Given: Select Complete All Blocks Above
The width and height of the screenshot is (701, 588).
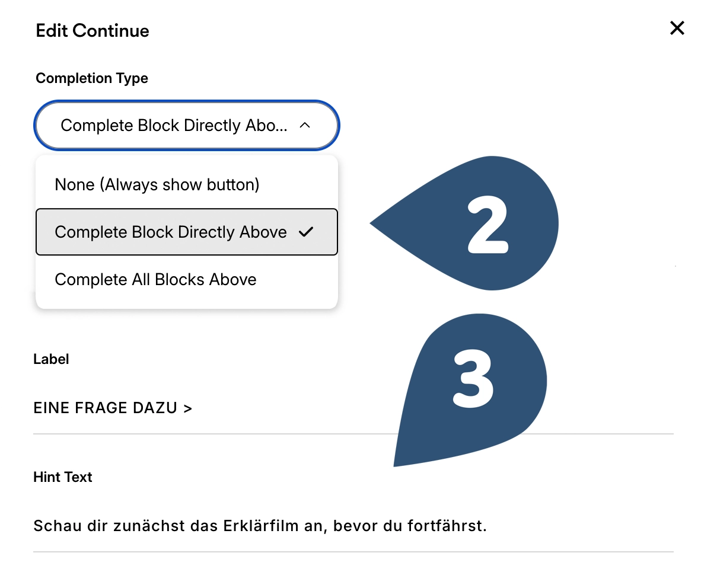Looking at the screenshot, I should point(155,279).
